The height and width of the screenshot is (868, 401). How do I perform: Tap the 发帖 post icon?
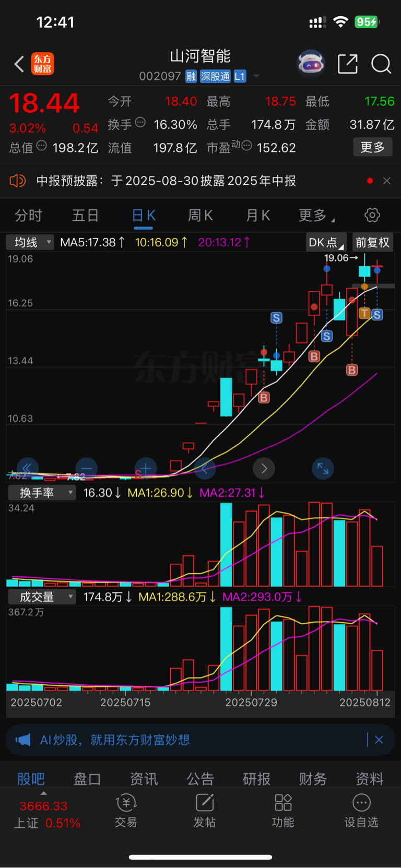pyautogui.click(x=205, y=811)
